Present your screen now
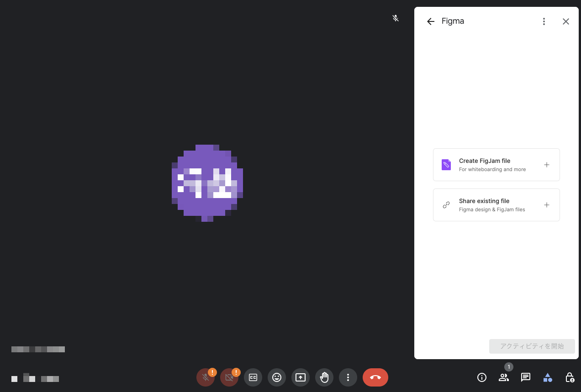This screenshot has height=392, width=581. pyautogui.click(x=301, y=377)
